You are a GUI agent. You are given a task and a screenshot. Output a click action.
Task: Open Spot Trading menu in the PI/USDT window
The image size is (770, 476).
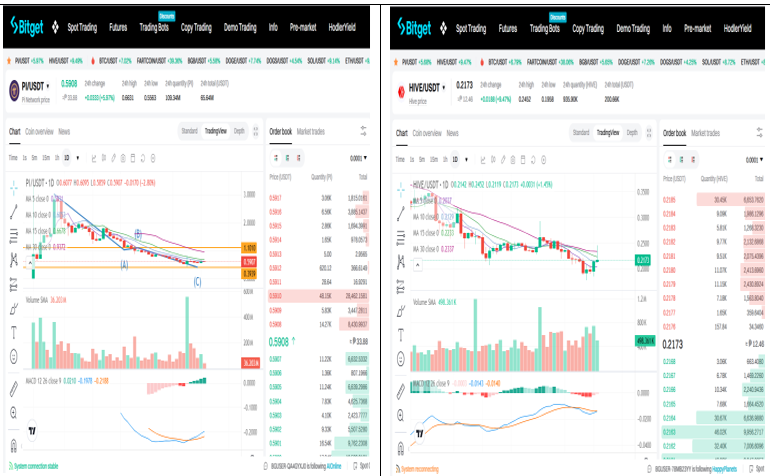[x=82, y=27]
